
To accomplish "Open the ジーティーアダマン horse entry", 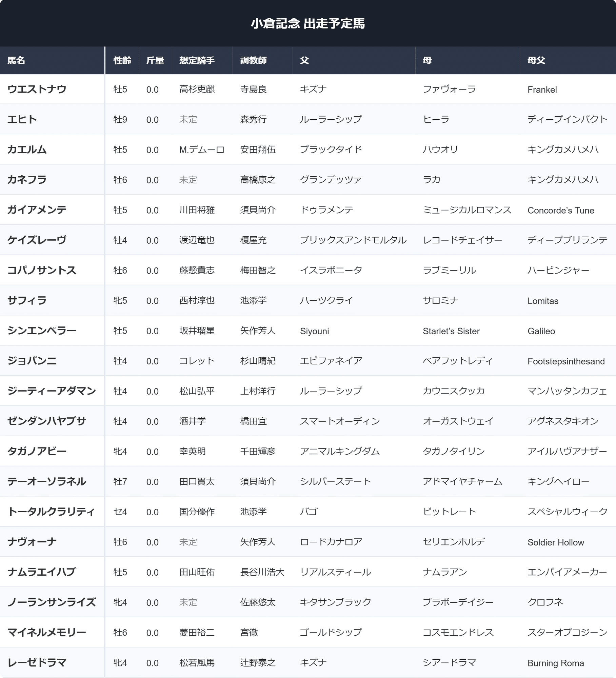I will [52, 391].
